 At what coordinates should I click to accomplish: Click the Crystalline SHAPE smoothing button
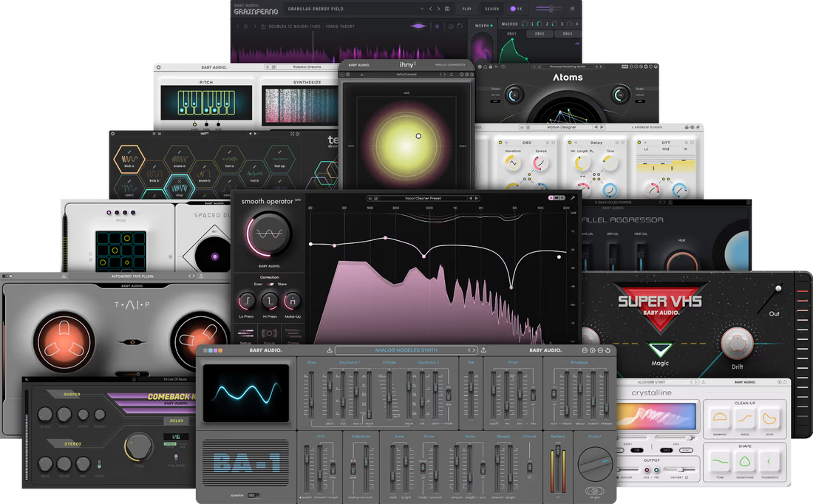click(x=744, y=461)
